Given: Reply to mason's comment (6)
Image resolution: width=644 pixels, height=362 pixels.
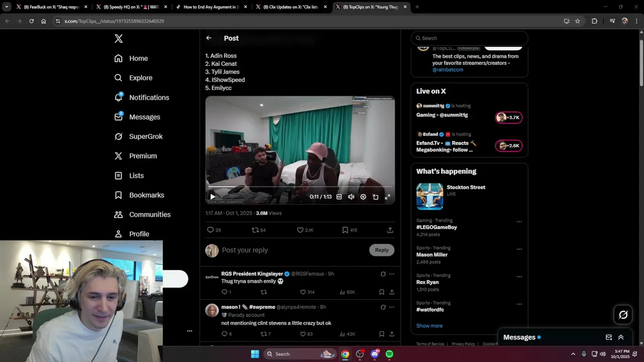Looking at the screenshot, I should point(226,334).
